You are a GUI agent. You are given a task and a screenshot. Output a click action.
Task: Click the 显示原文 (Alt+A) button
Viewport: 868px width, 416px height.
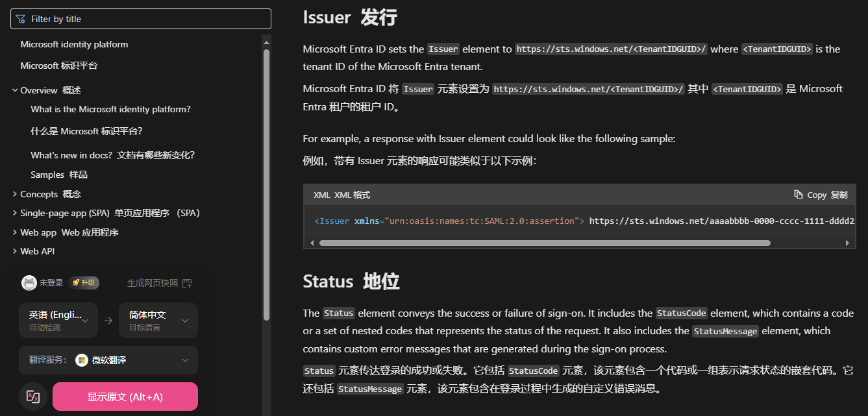(125, 397)
